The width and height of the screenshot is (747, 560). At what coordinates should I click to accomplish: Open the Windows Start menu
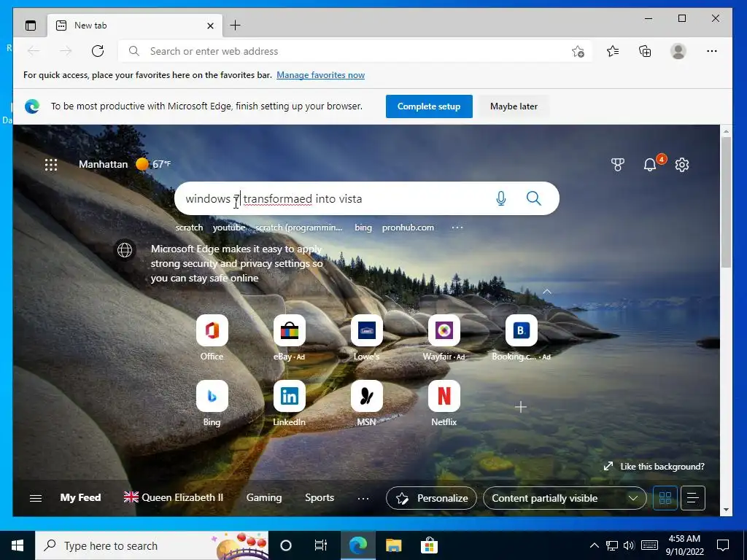pyautogui.click(x=18, y=545)
